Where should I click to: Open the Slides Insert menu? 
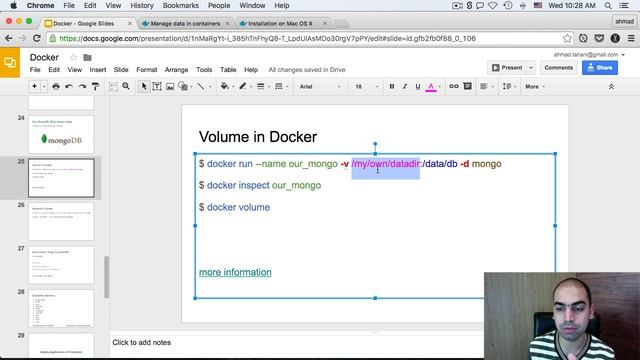click(98, 70)
